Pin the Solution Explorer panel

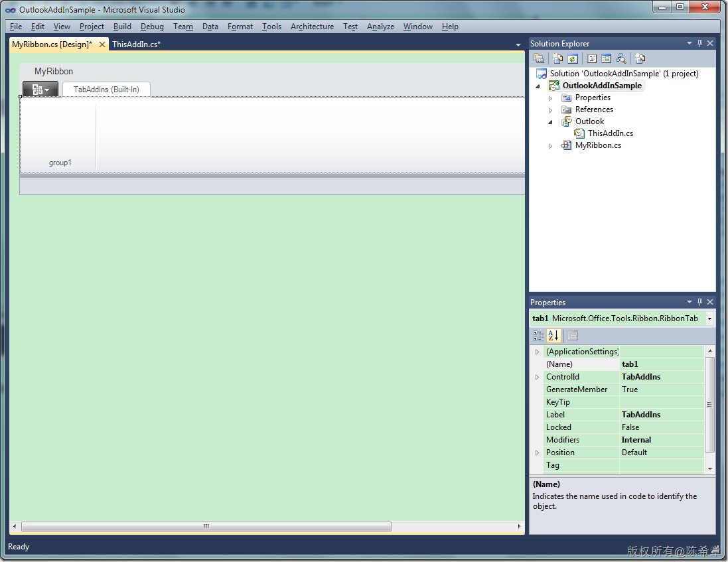pyautogui.click(x=699, y=43)
